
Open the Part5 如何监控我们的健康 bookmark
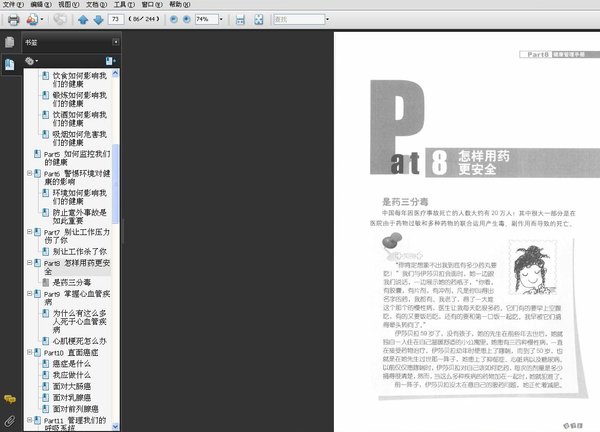[77, 158]
